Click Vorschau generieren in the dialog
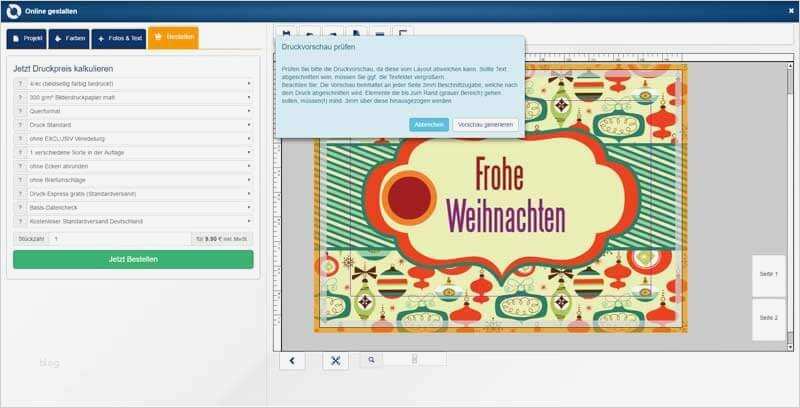The width and height of the screenshot is (800, 408). tap(485, 125)
